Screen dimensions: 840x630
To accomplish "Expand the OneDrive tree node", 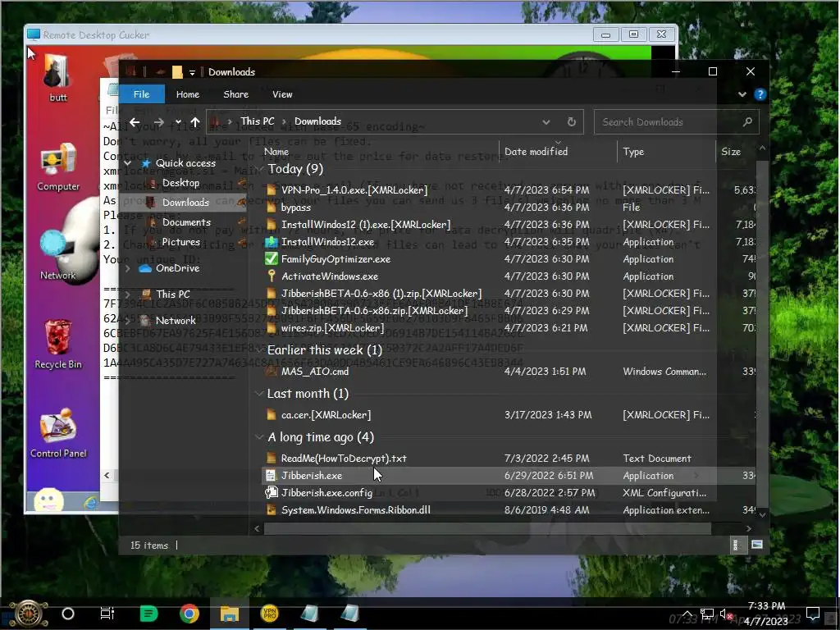I will coord(127,268).
